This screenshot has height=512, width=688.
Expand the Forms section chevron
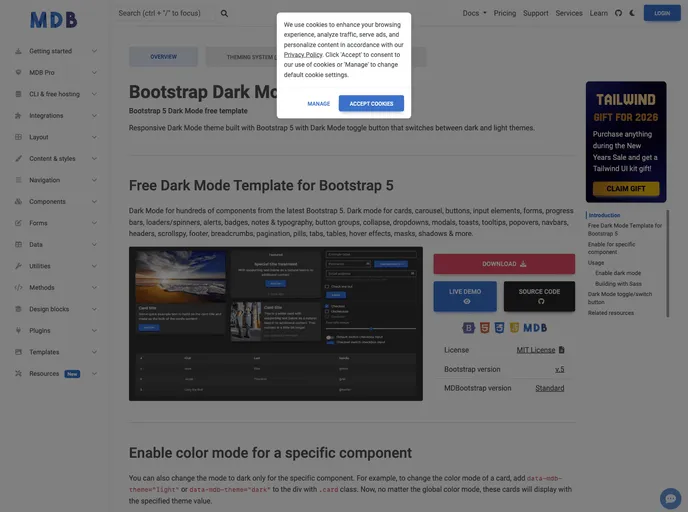94,223
